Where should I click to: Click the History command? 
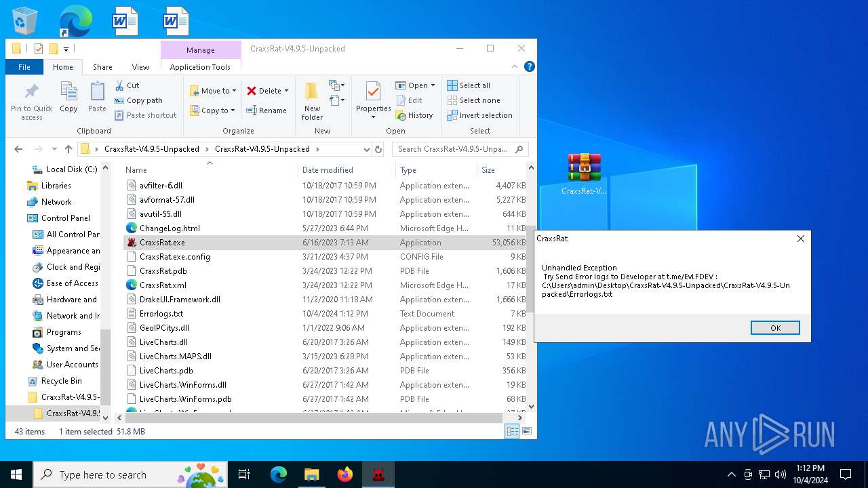(414, 115)
